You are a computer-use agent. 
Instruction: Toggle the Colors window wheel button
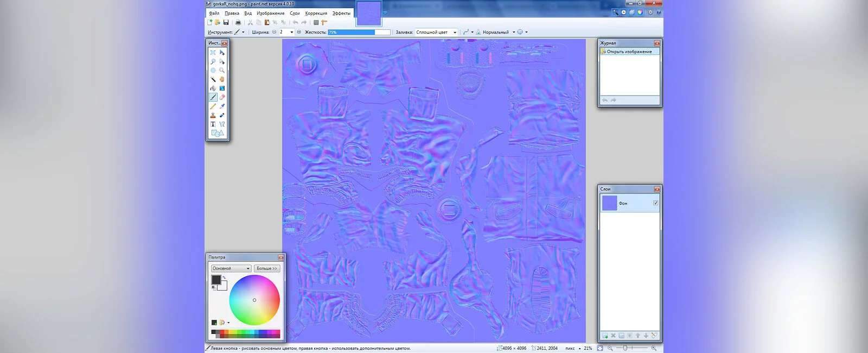coord(640,12)
